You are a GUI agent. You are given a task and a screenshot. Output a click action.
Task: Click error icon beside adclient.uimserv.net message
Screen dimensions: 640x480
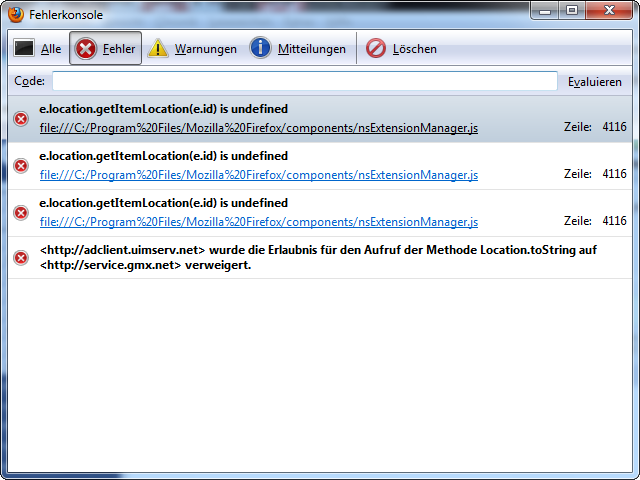[21, 258]
